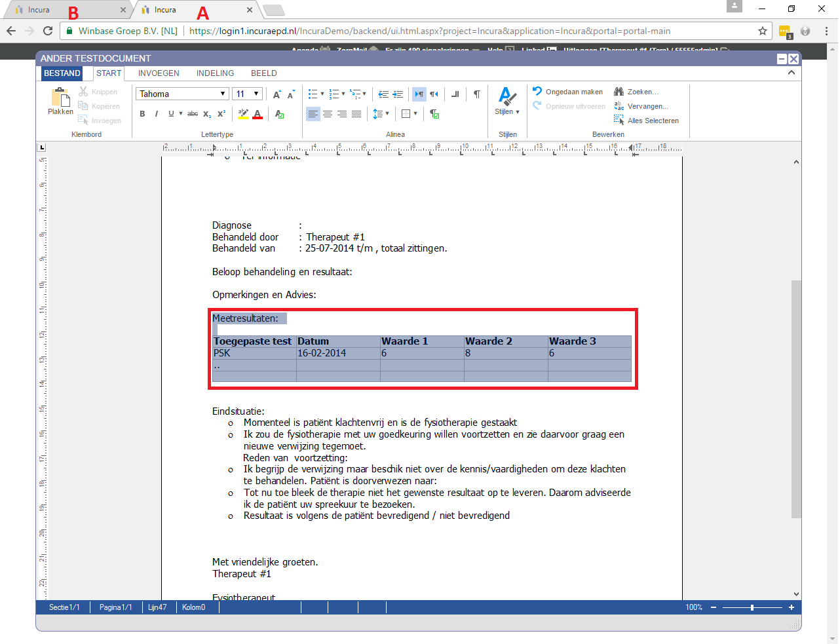Viewport: 840px width, 644px height.
Task: Toggle italic formatting
Action: pyautogui.click(x=157, y=114)
